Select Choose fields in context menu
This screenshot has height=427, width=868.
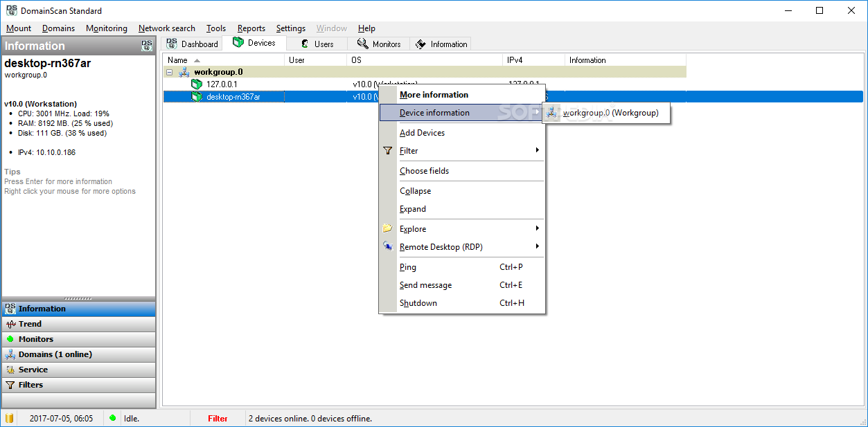click(462, 171)
